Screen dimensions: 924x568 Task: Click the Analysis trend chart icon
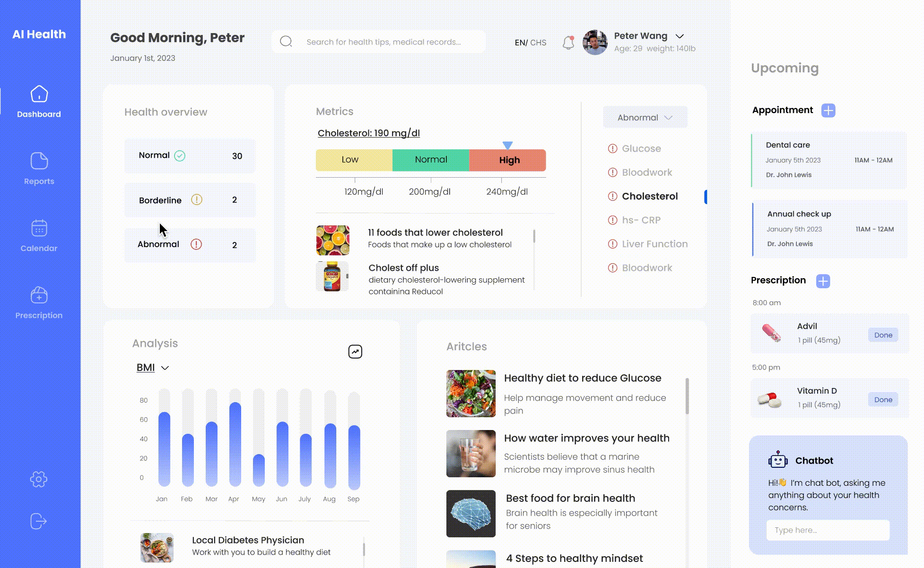click(355, 352)
